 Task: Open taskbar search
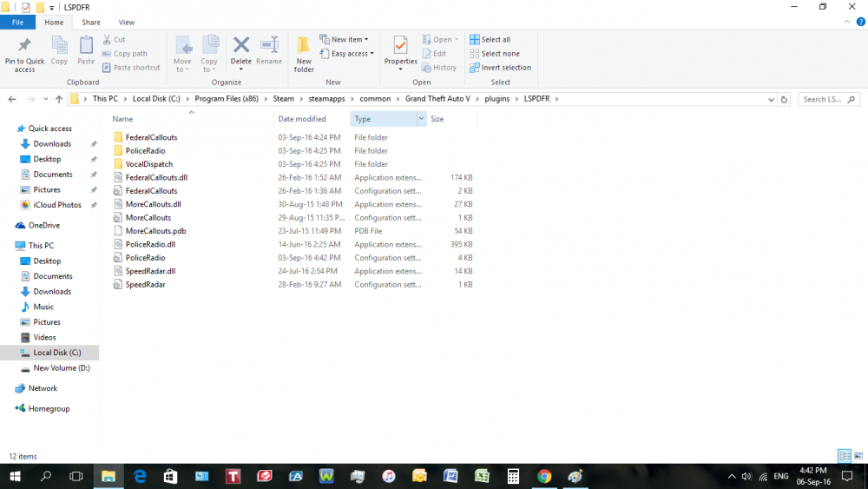coord(46,476)
